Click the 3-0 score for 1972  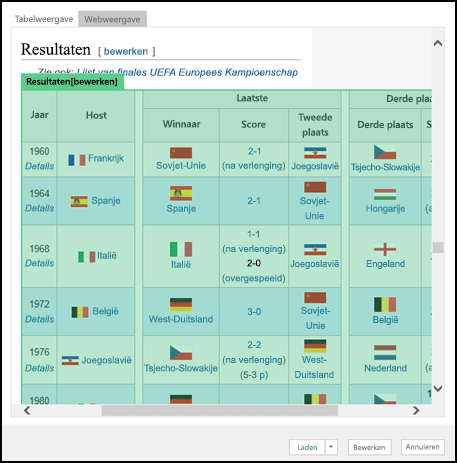tap(254, 312)
